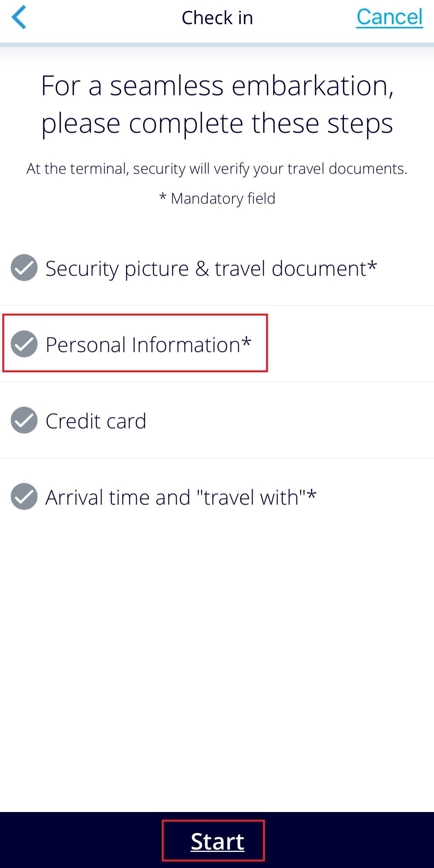The width and height of the screenshot is (434, 868).
Task: Click the checkmark icon beside Arrival time
Action: pyautogui.click(x=24, y=496)
